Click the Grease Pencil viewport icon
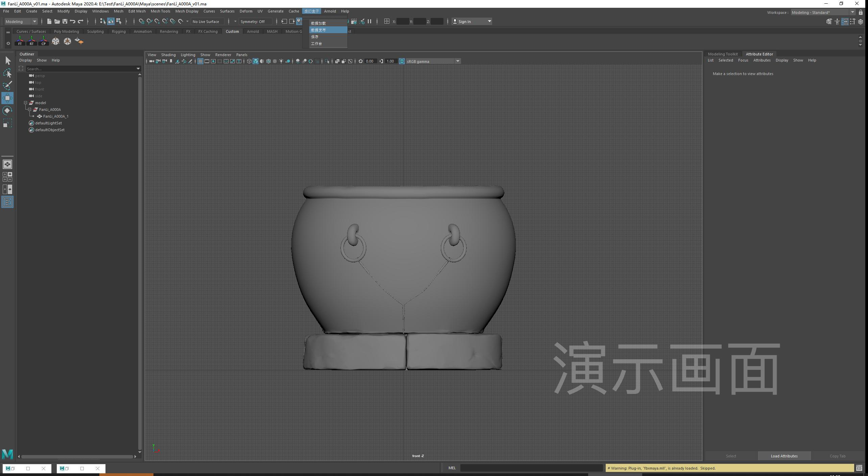Viewport: 868px width, 476px height. [190, 61]
